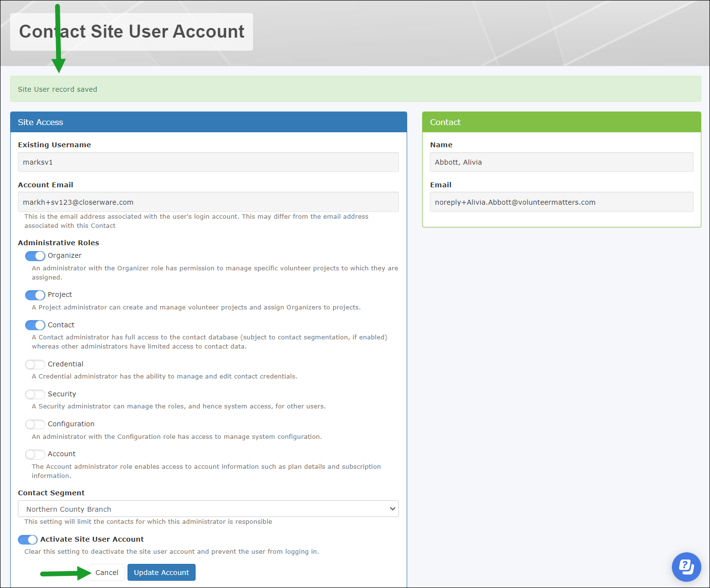Screen dimensions: 710x588
Task: Click the Contact Segment label
Action: click(x=51, y=493)
